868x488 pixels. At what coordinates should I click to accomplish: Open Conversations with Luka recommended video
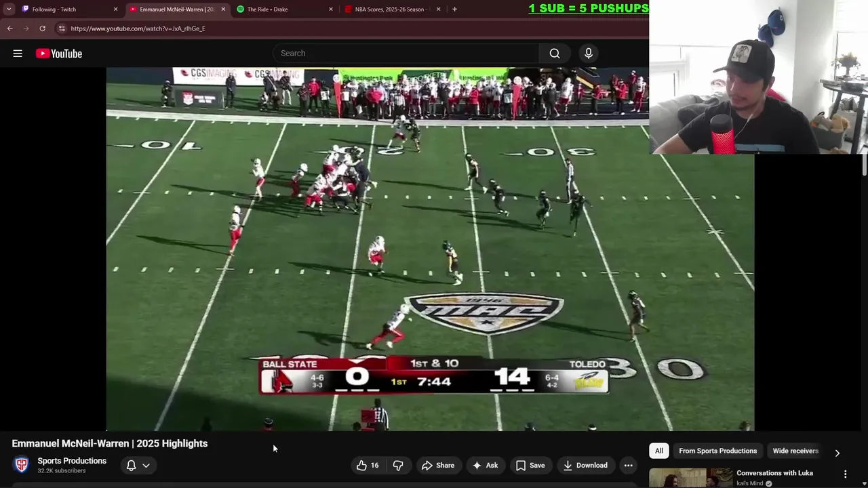(774, 473)
